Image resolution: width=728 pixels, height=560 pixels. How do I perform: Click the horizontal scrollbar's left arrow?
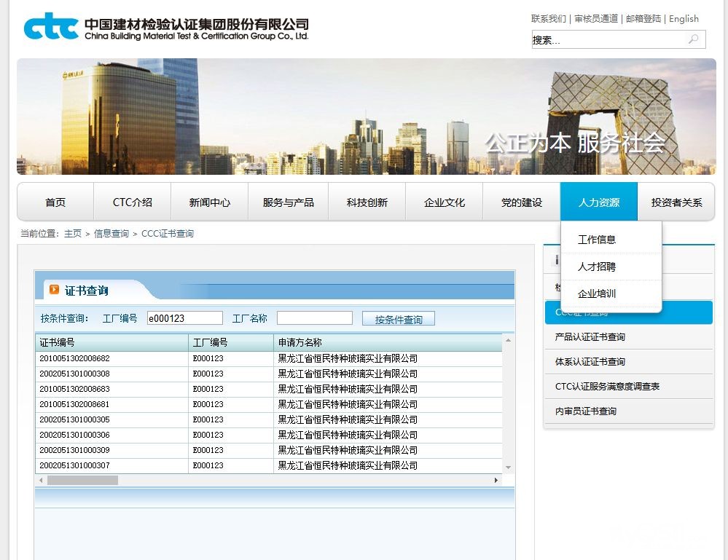(41, 481)
